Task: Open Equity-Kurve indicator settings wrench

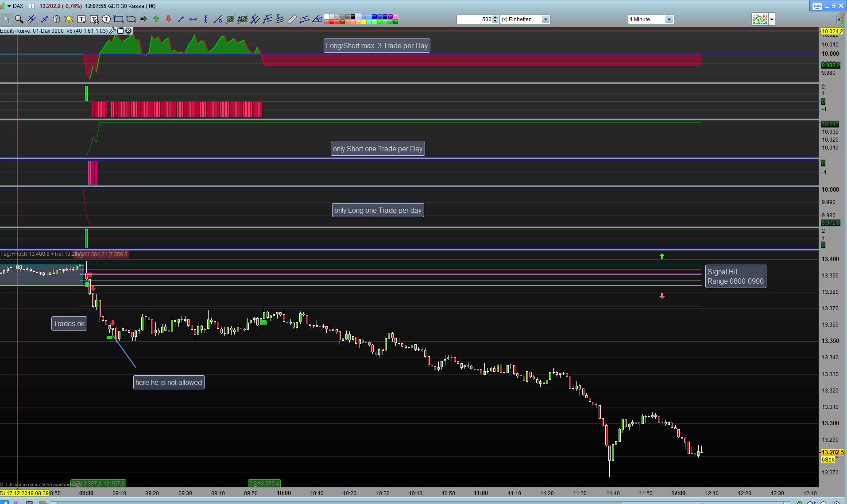Action: click(x=112, y=31)
